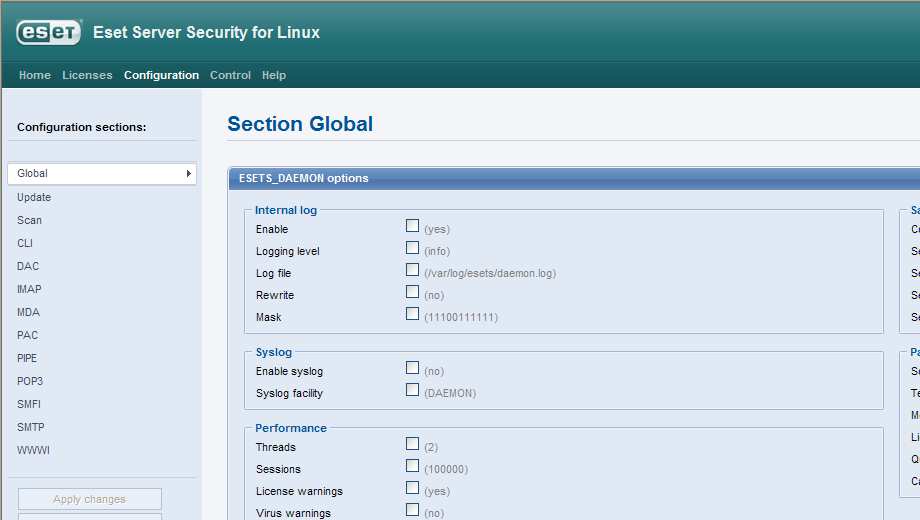Click the Performance group title
Viewport: 920px width, 520px height.
pyautogui.click(x=290, y=428)
